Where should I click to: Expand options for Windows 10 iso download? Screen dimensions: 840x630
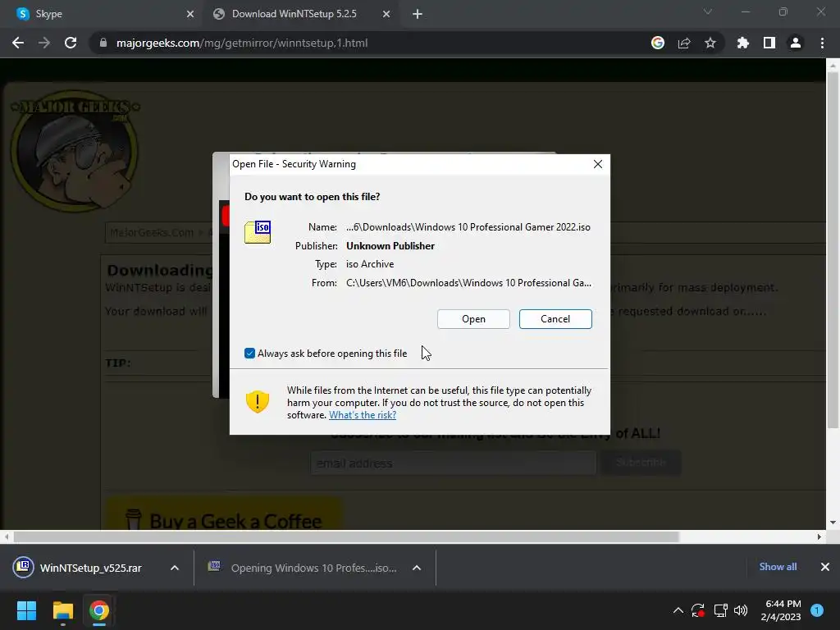click(417, 568)
